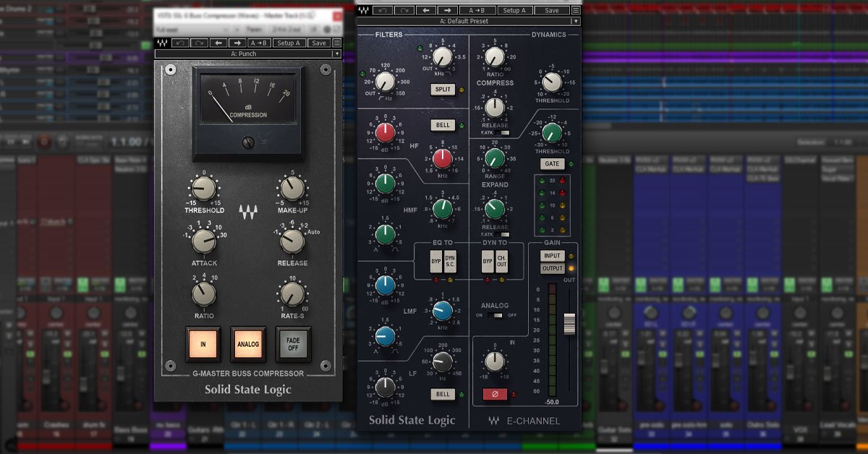Click Setup A in Buss Compressor toolbar

coord(290,43)
